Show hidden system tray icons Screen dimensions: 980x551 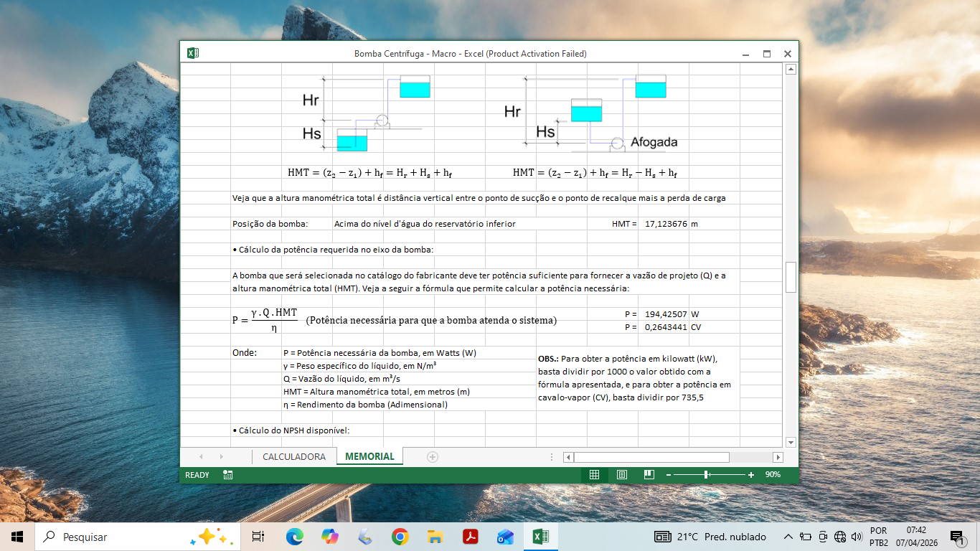788,537
